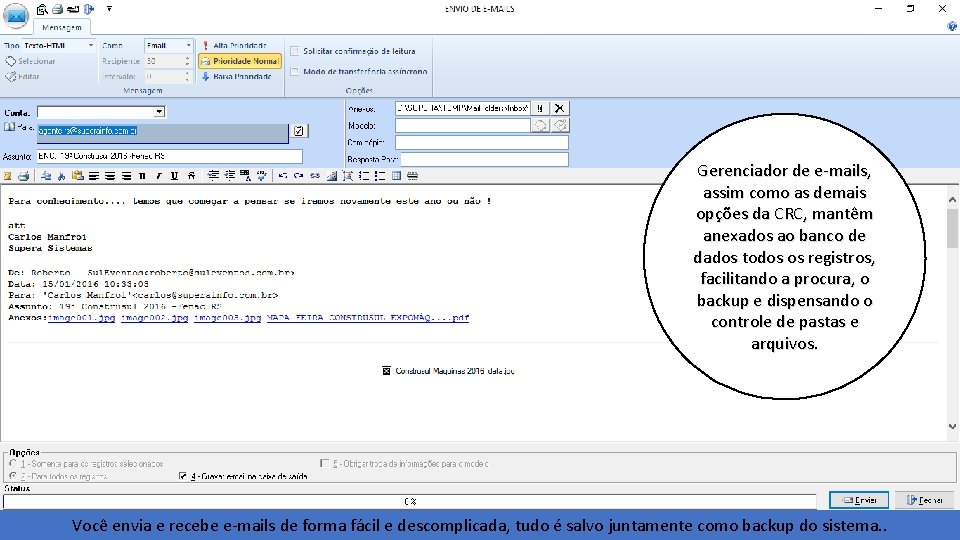Select radio 2 Para todos os registros
Viewport: 960px width, 540px height.
[x=13, y=476]
